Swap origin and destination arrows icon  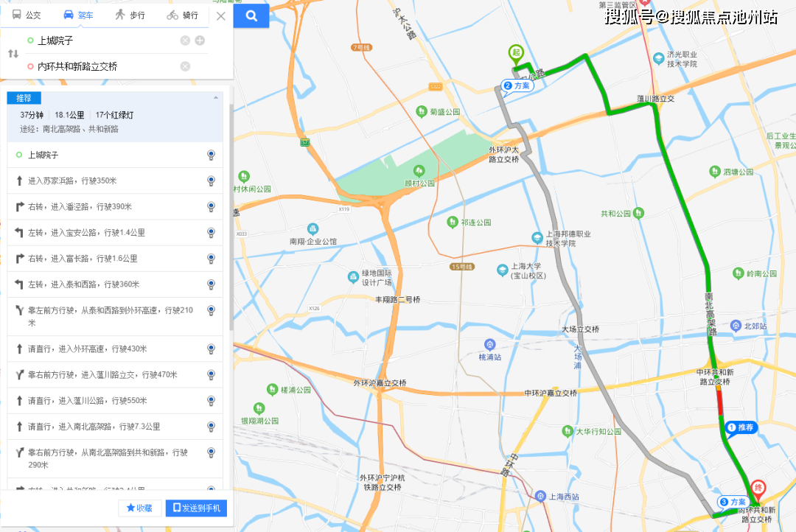click(x=13, y=53)
